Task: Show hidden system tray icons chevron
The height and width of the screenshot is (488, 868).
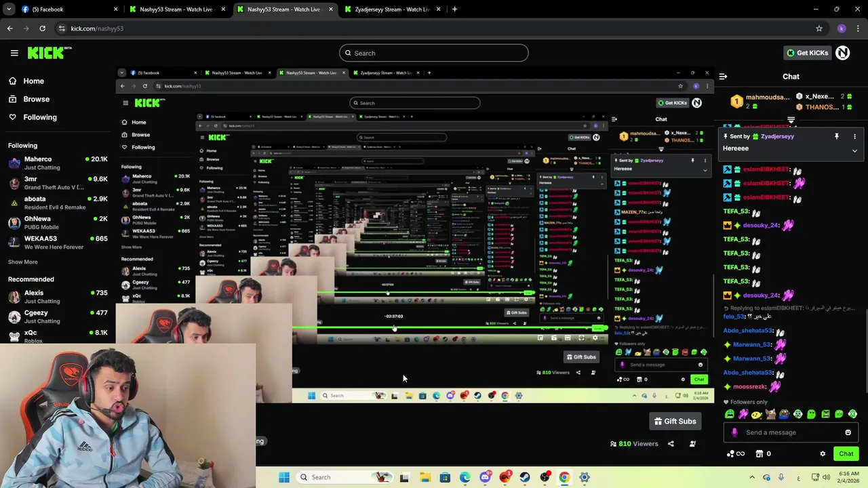Action: (x=751, y=477)
